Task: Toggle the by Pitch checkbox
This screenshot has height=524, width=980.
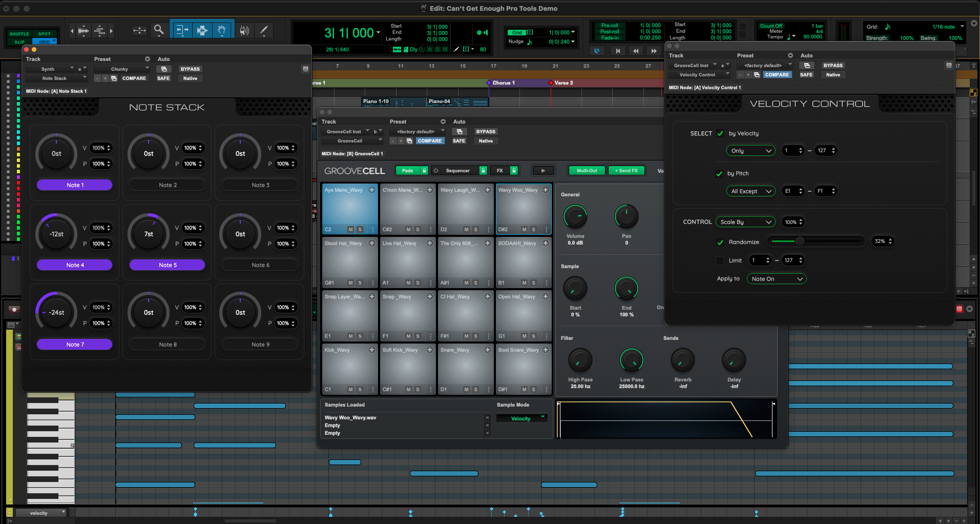Action: pos(719,174)
